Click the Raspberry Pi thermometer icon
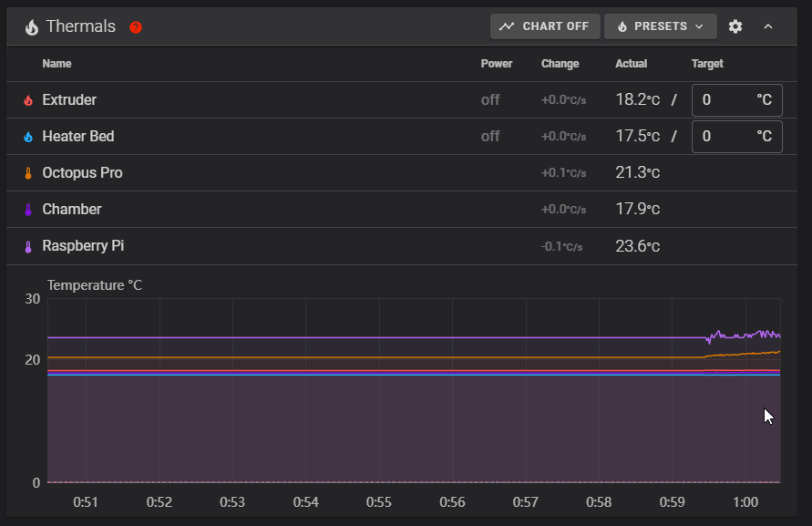The width and height of the screenshot is (812, 526). (x=28, y=246)
